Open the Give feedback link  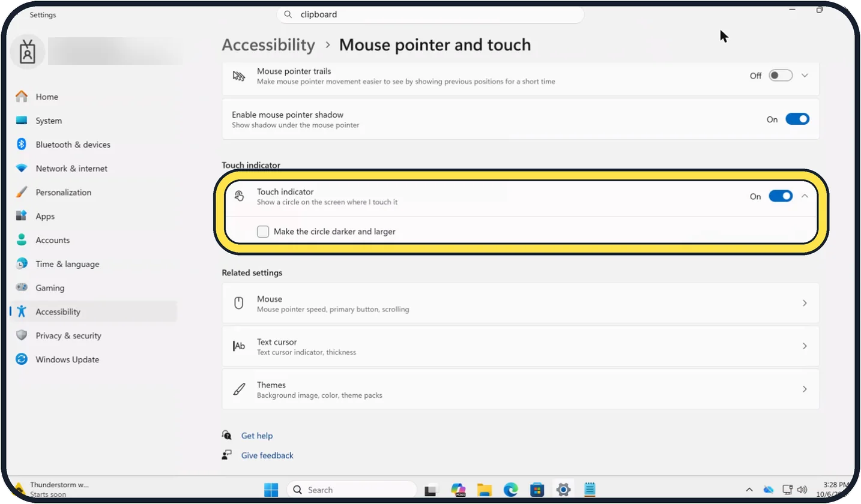(x=267, y=455)
